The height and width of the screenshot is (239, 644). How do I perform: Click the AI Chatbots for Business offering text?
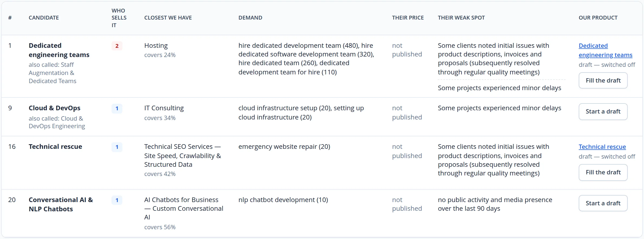point(184,208)
